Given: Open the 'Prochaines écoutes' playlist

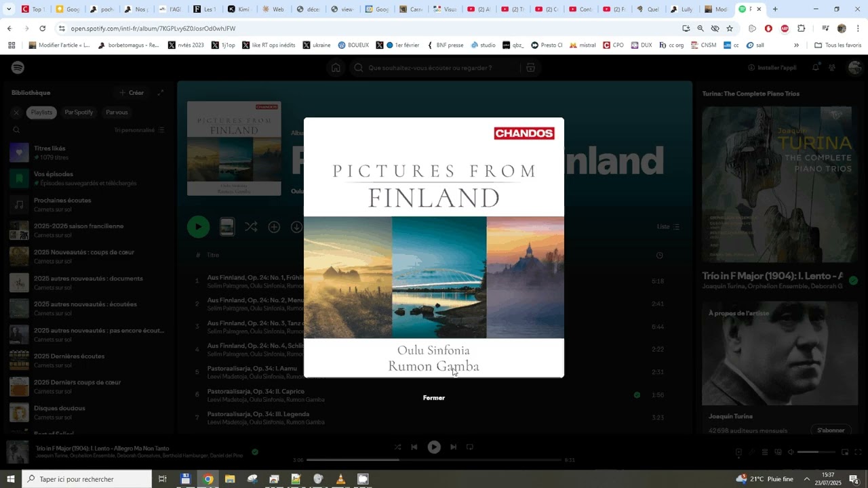Looking at the screenshot, I should pos(89,205).
